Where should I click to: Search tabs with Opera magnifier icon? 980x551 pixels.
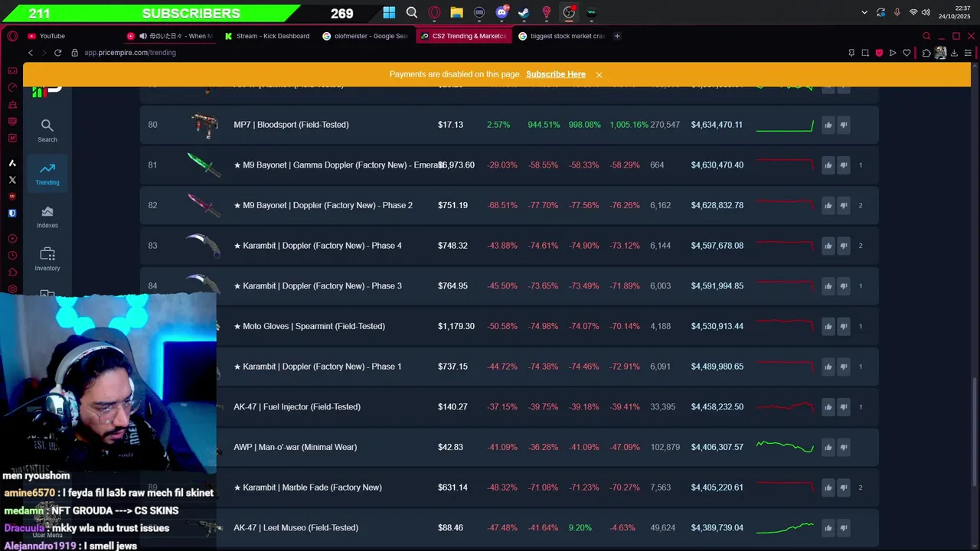926,36
